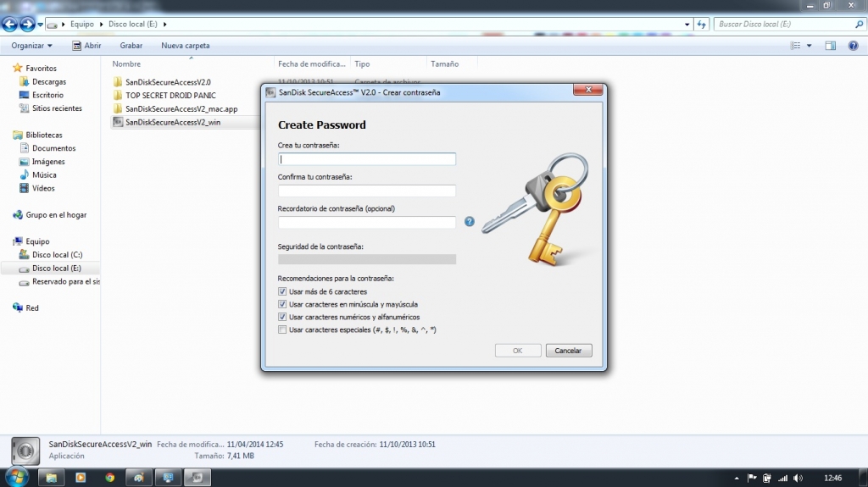Viewport: 868px width, 487px height.
Task: Click the Explorer back arrow button
Action: click(x=10, y=25)
